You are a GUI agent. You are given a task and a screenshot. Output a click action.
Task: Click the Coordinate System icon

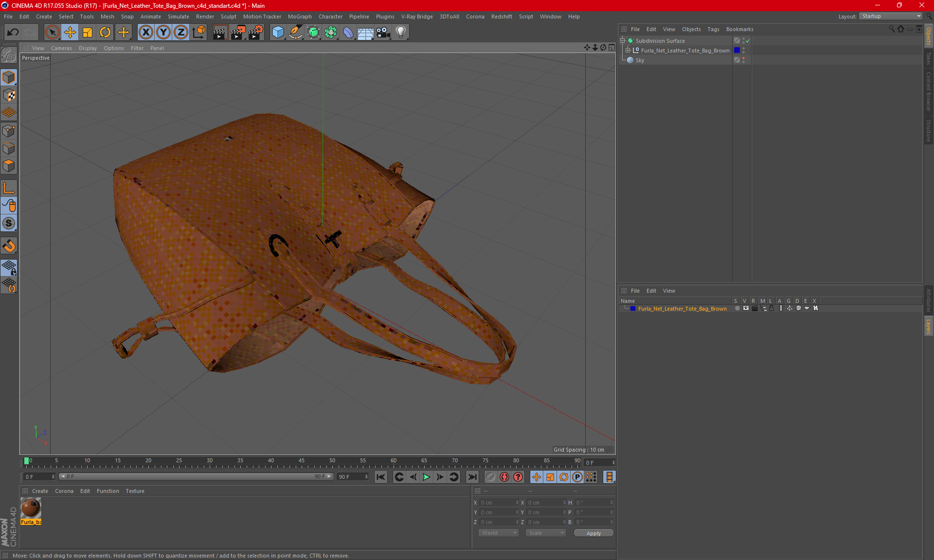click(x=199, y=33)
